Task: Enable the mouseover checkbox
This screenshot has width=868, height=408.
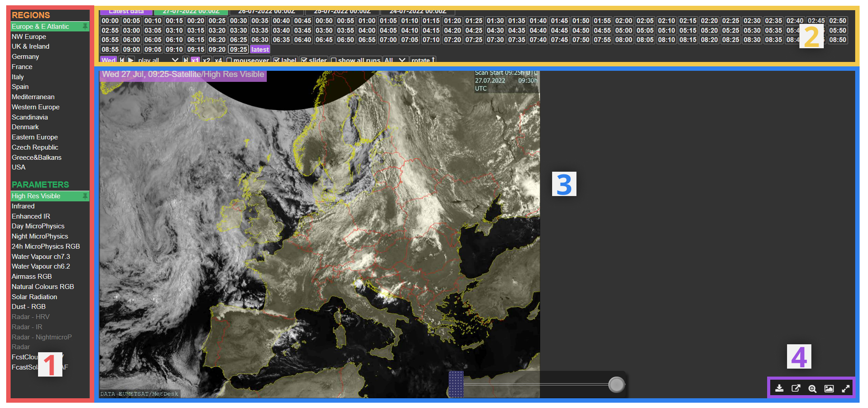Action: (x=229, y=60)
